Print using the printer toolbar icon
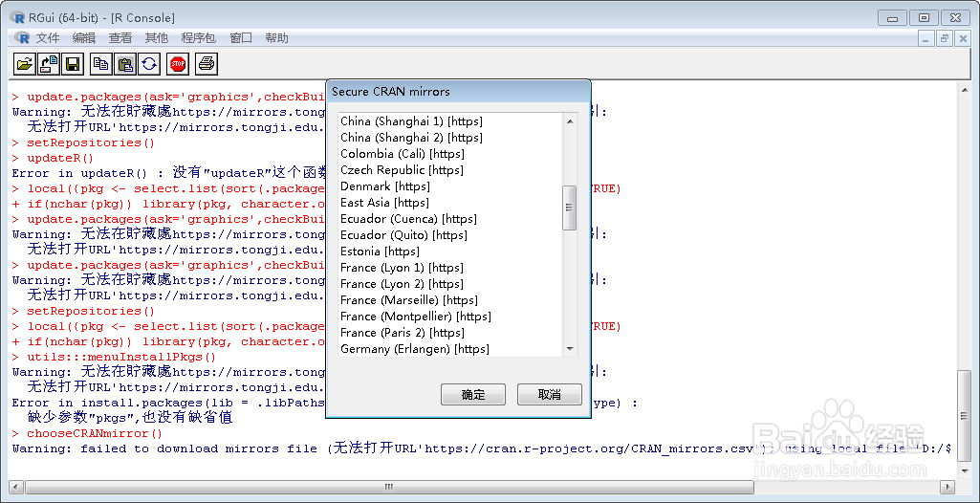The height and width of the screenshot is (503, 980). (207, 63)
